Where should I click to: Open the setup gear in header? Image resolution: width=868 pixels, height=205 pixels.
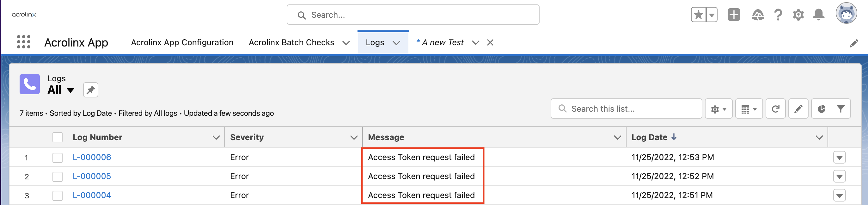(x=798, y=15)
